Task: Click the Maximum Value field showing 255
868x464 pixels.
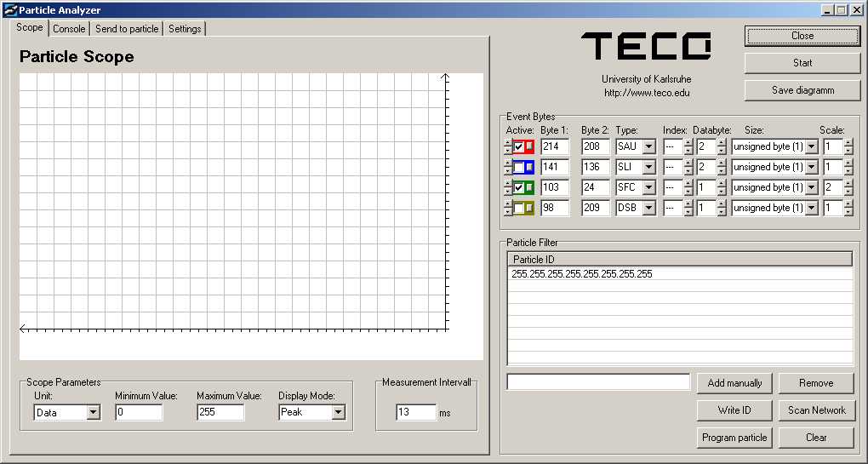Action: pyautogui.click(x=220, y=413)
